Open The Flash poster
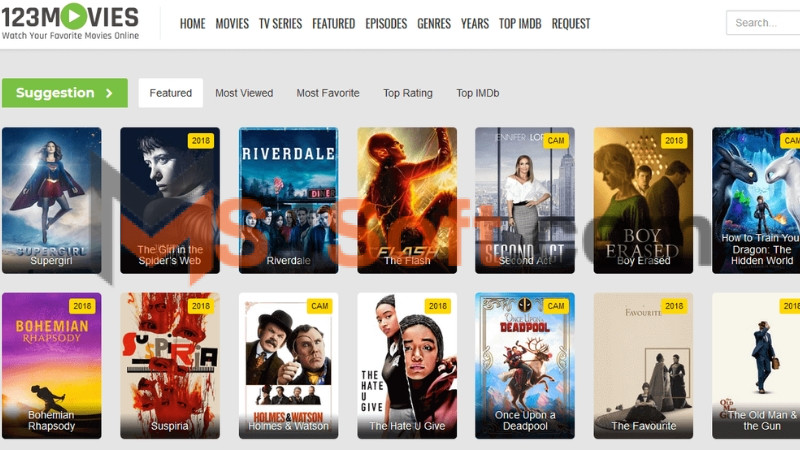This screenshot has width=800, height=450. (407, 201)
